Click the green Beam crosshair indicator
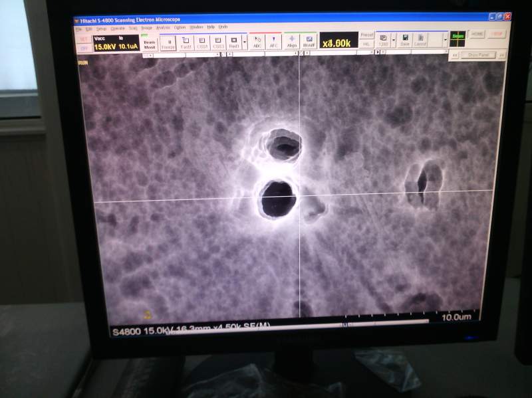532x398 pixels. 458,39
